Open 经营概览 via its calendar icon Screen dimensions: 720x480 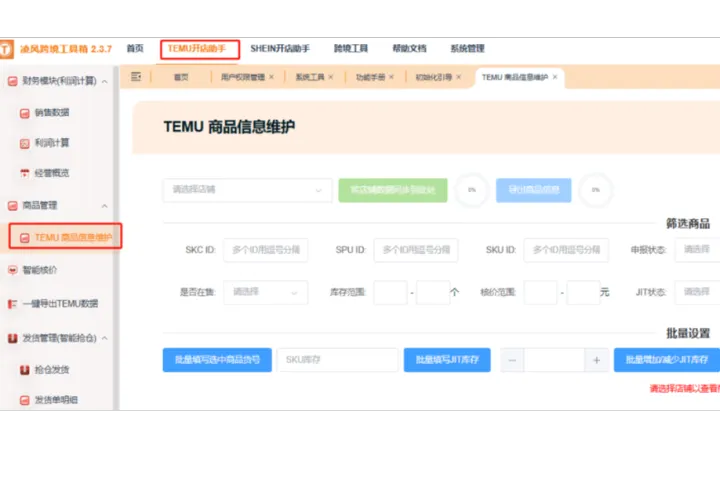[x=25, y=173]
